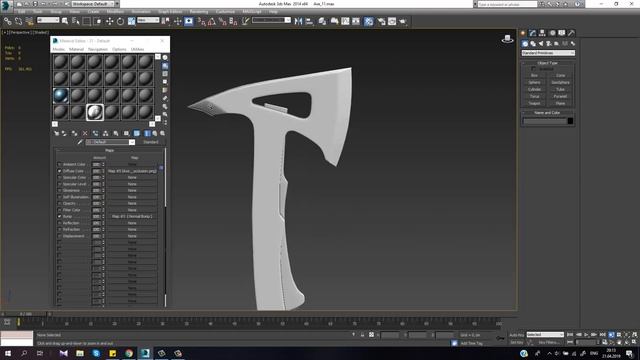Toggle the Opacity map checkbox
The width and height of the screenshot is (640, 360).
[x=60, y=203]
